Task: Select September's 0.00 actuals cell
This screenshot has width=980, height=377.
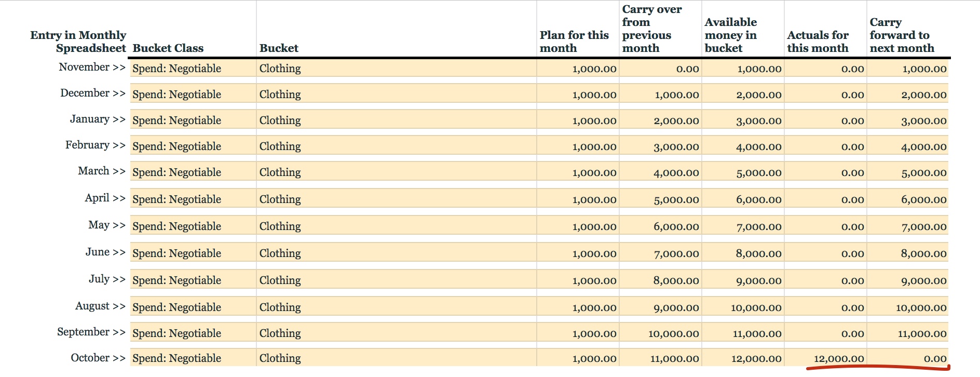Action: (x=826, y=333)
